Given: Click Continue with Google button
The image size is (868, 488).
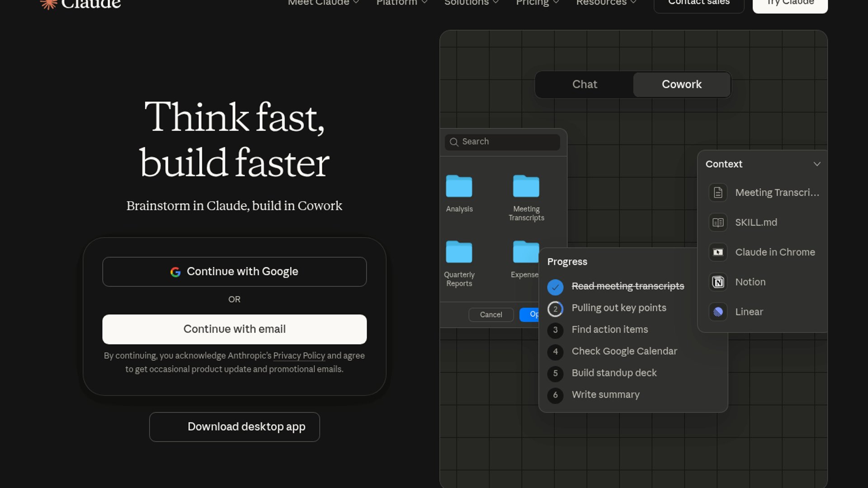Looking at the screenshot, I should pyautogui.click(x=234, y=272).
